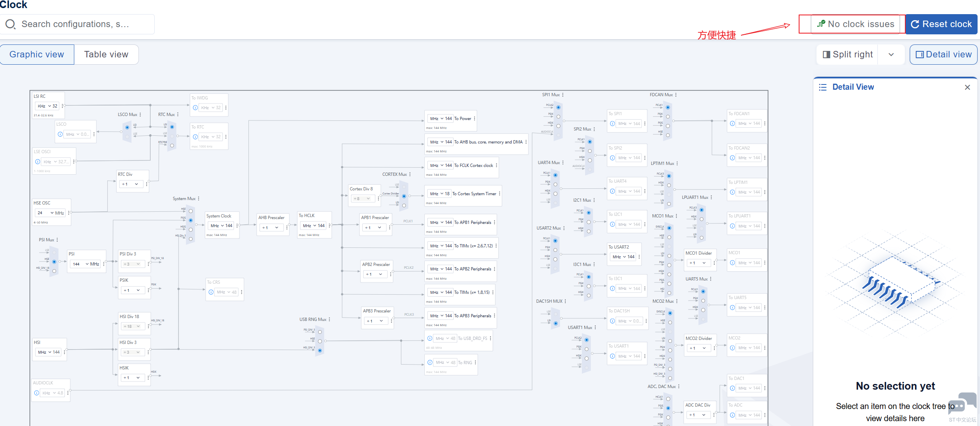Screen dimensions: 980x426
Task: Expand the Split right chevron menu
Action: pos(891,55)
